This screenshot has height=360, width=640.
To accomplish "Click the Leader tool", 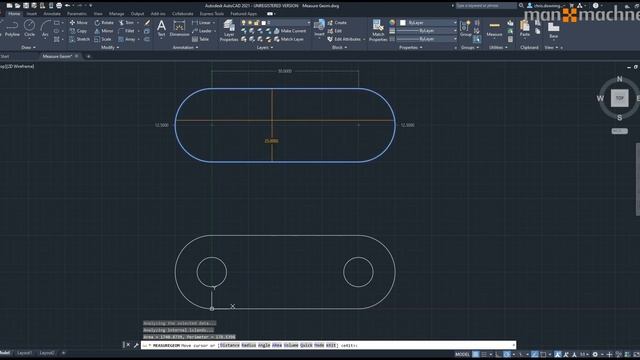I will pos(202,31).
